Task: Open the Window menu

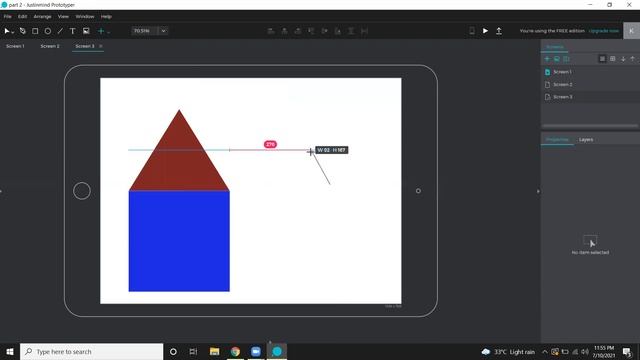Action: click(85, 17)
